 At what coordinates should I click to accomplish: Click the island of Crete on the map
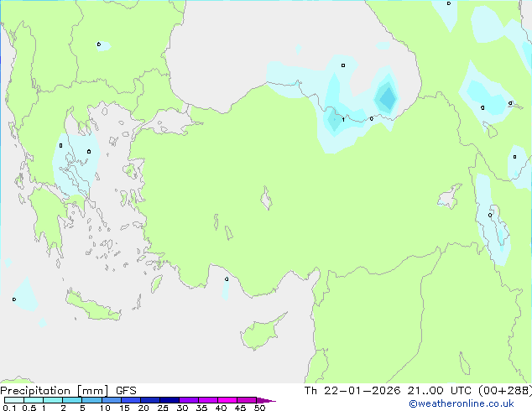[93, 306]
